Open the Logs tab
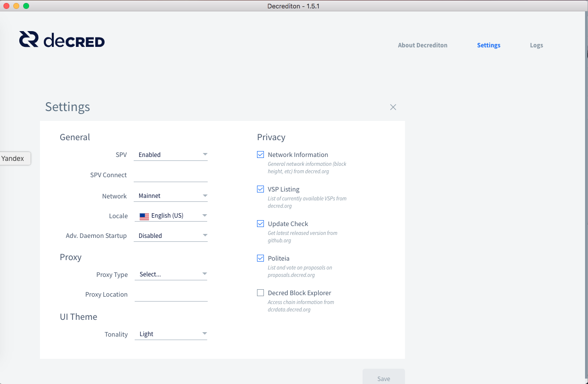 click(x=536, y=45)
